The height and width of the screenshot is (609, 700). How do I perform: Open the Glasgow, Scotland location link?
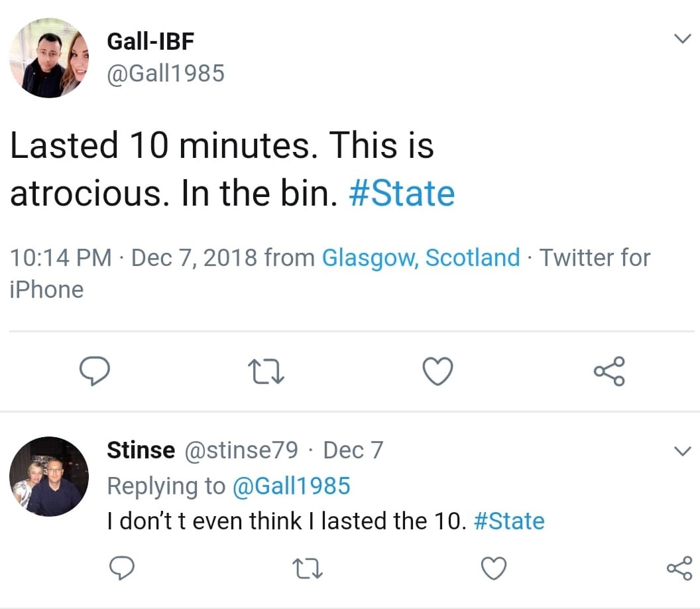click(420, 257)
